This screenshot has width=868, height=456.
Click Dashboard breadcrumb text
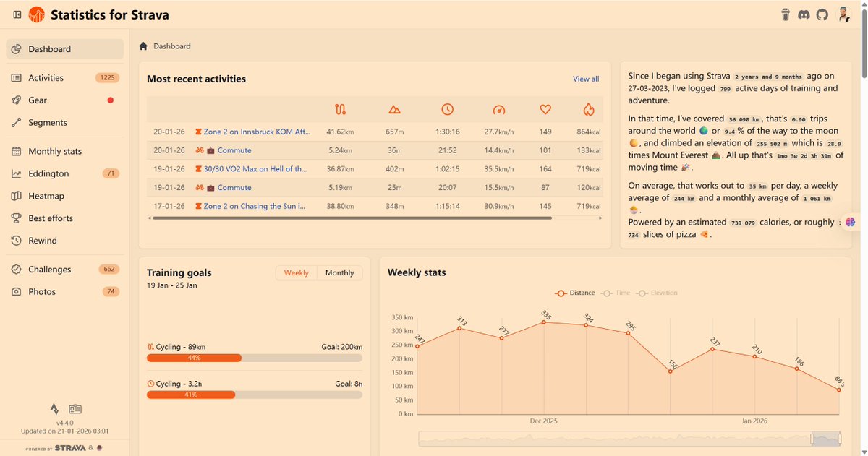point(172,46)
